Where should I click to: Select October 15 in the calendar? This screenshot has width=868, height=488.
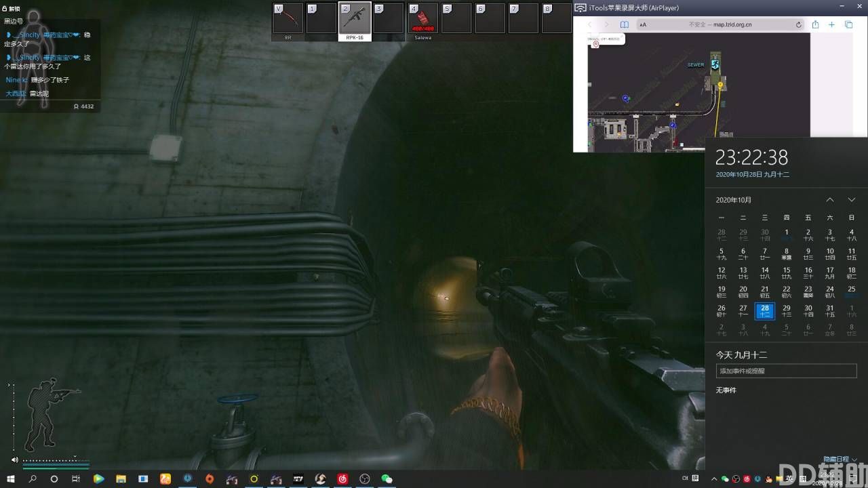[x=787, y=273]
